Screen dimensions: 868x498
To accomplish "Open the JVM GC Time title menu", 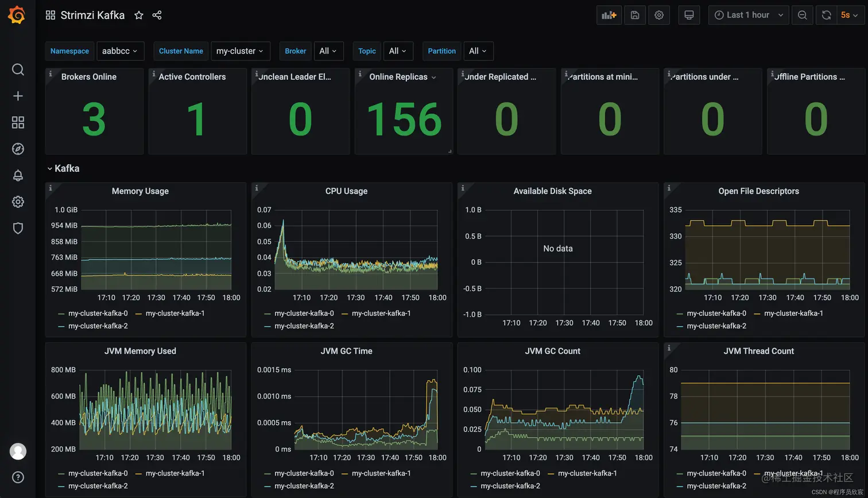I will [x=346, y=351].
